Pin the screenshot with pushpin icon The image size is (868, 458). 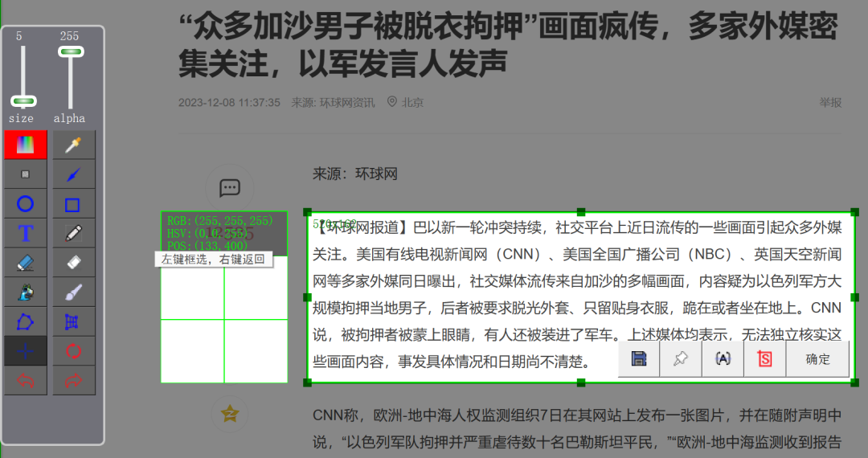[x=681, y=358]
